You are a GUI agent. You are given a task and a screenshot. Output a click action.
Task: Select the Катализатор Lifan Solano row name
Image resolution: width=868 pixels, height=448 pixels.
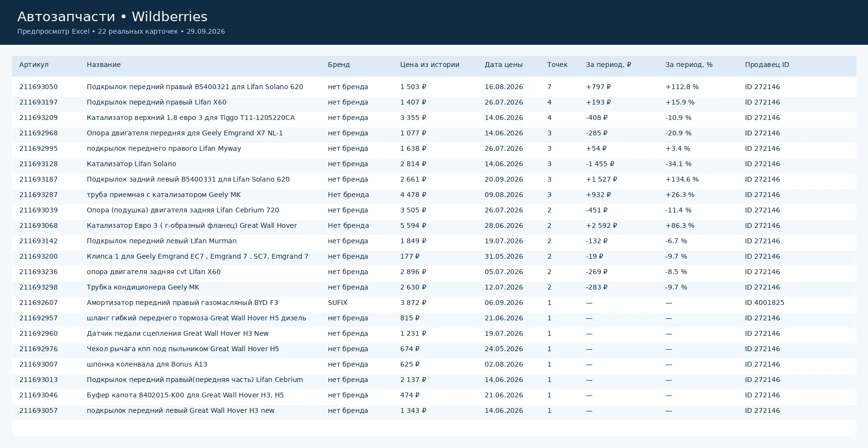tap(131, 164)
